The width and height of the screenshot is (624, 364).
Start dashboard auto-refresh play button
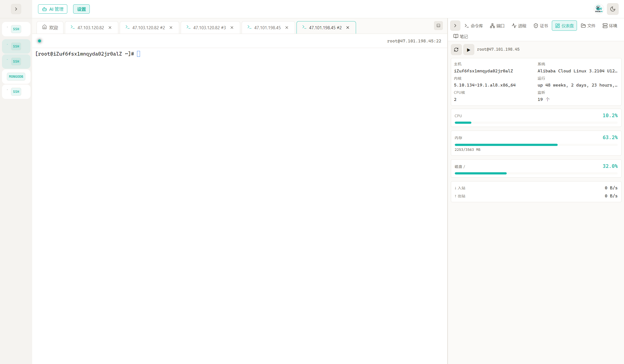468,50
